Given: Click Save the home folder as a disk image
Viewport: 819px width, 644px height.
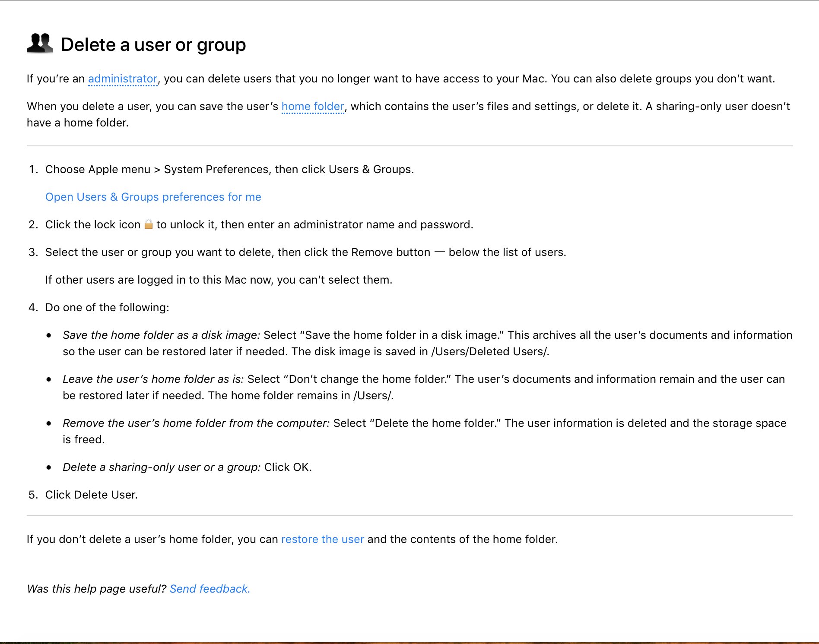Looking at the screenshot, I should [x=161, y=335].
